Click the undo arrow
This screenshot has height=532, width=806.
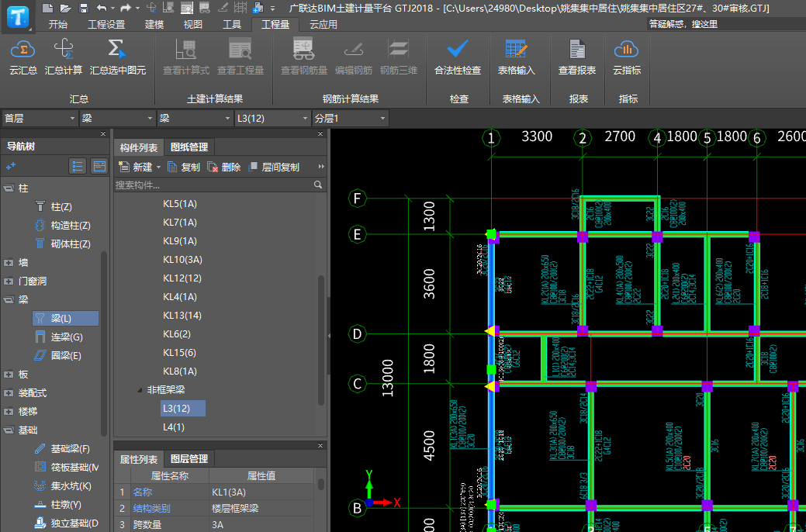pos(102,8)
